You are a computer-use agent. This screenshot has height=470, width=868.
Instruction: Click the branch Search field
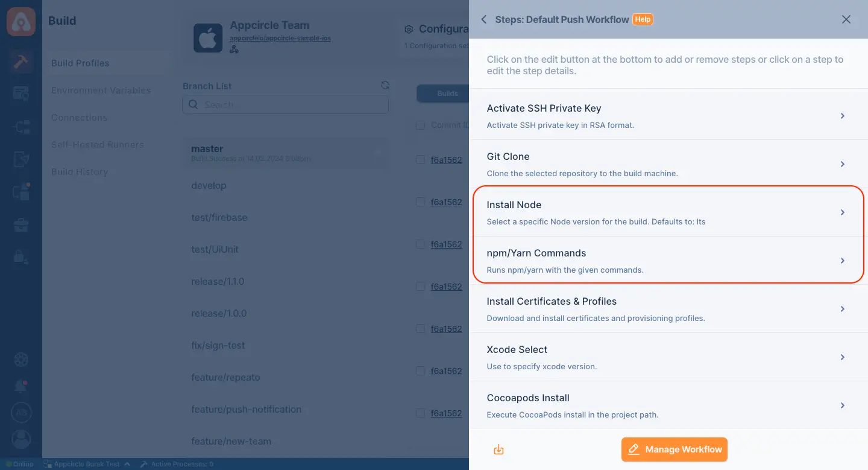pyautogui.click(x=286, y=104)
